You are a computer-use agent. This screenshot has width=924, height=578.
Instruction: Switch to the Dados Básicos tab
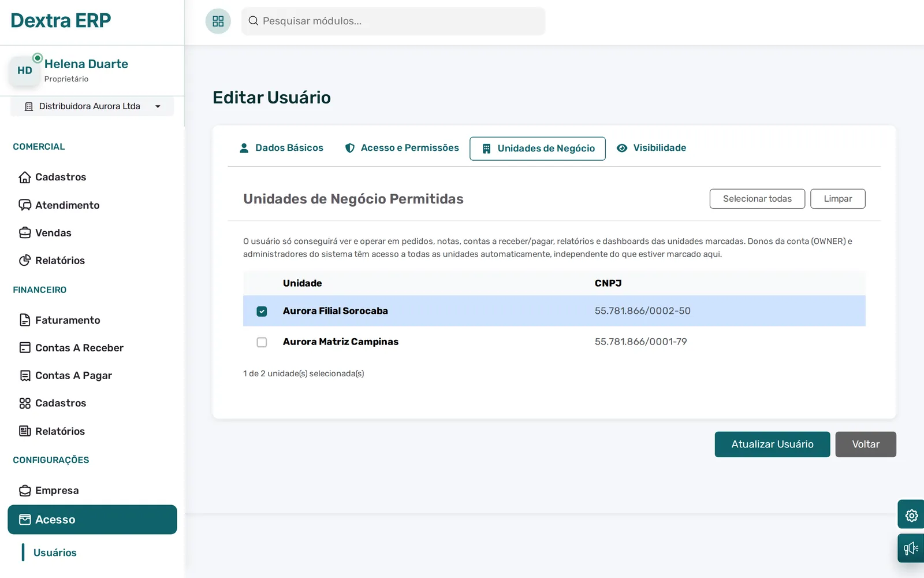[x=281, y=148]
